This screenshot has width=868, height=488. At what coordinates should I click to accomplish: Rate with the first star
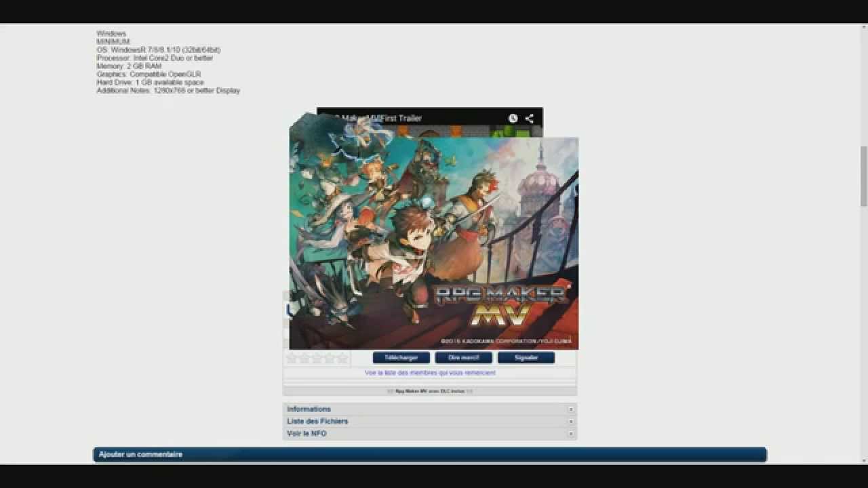pos(292,358)
